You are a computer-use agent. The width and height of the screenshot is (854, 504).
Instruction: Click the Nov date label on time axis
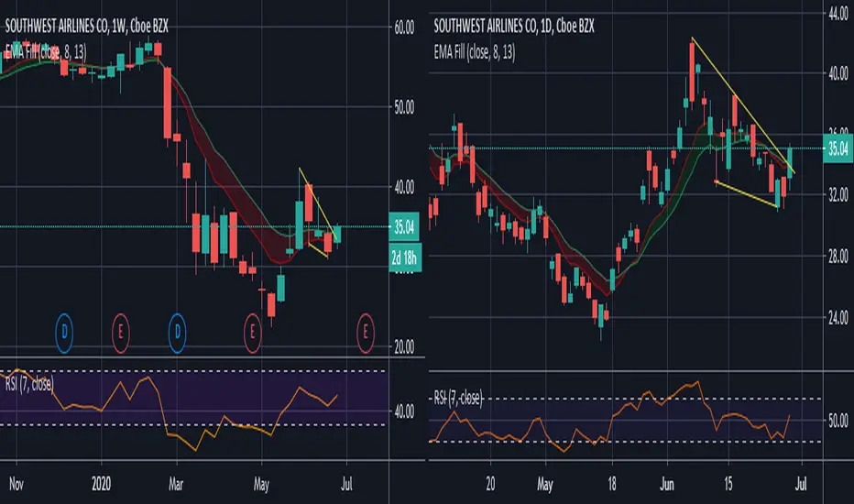click(x=16, y=484)
